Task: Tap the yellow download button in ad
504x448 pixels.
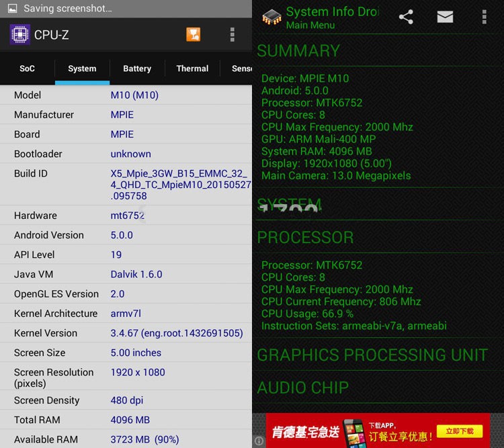Action: tap(459, 431)
